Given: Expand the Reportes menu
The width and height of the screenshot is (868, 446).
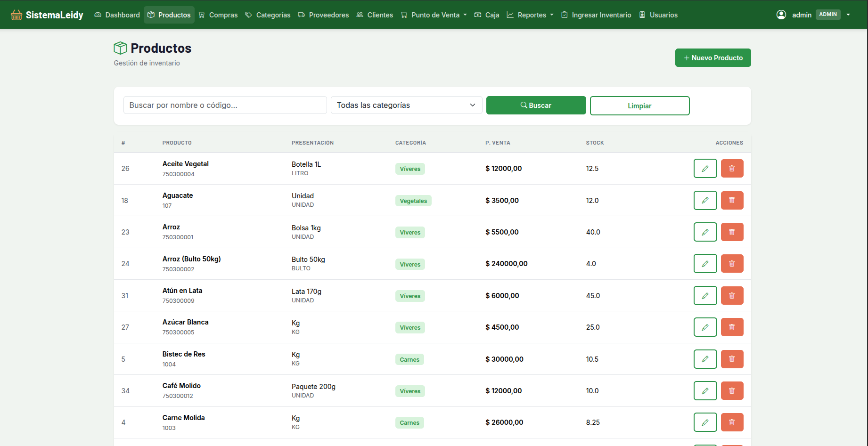Looking at the screenshot, I should coord(530,15).
